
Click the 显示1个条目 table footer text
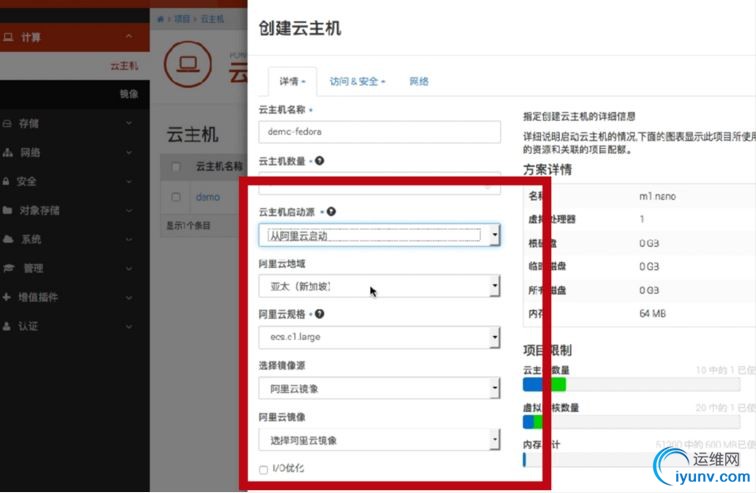(x=188, y=226)
